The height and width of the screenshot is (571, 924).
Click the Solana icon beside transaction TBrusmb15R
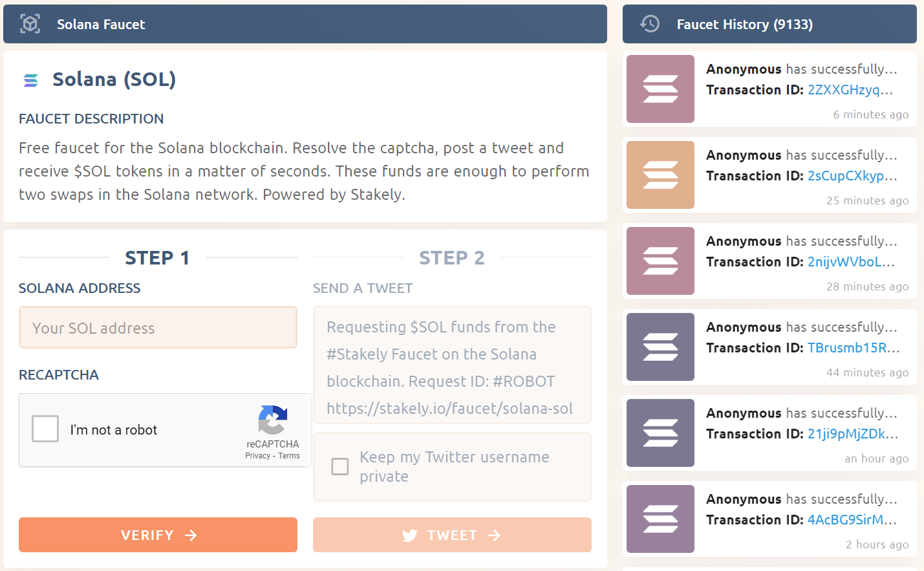[660, 347]
